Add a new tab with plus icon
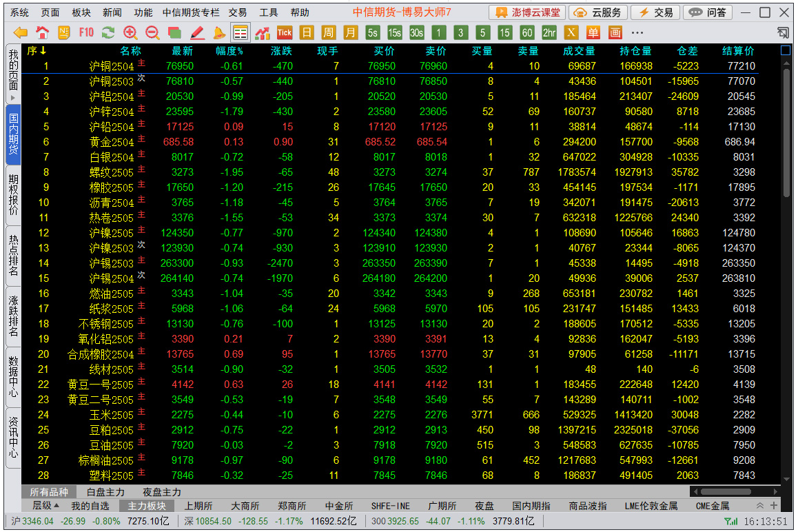 [774, 506]
